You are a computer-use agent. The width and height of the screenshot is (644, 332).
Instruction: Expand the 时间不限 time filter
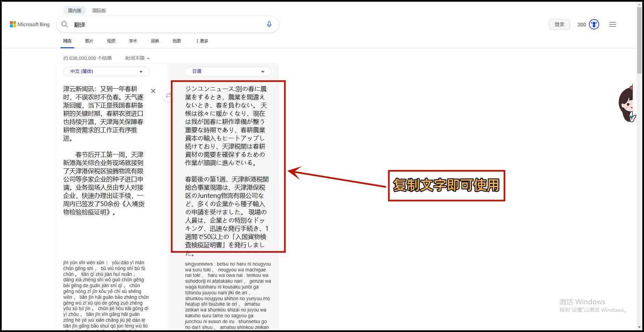point(137,58)
